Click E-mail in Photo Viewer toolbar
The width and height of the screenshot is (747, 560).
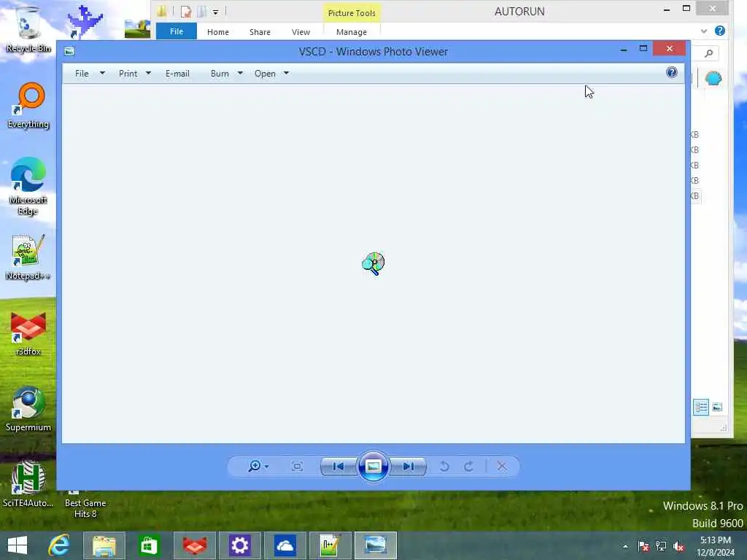click(177, 74)
